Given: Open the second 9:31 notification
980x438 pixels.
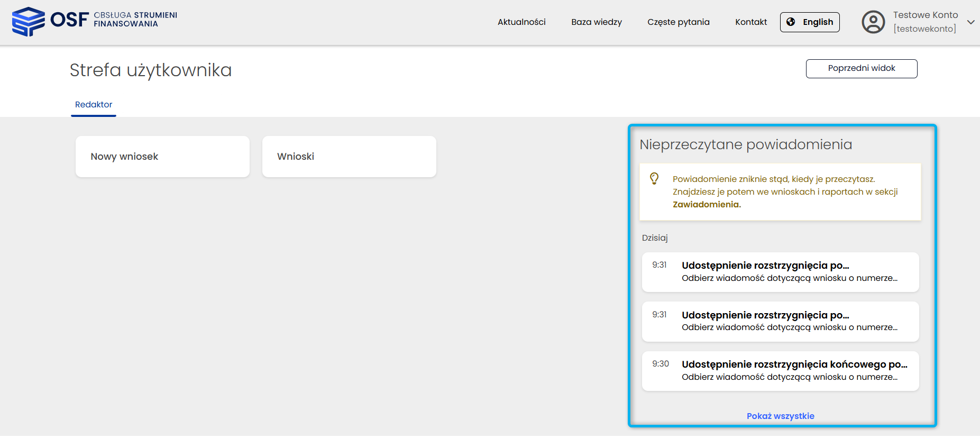Looking at the screenshot, I should 780,322.
